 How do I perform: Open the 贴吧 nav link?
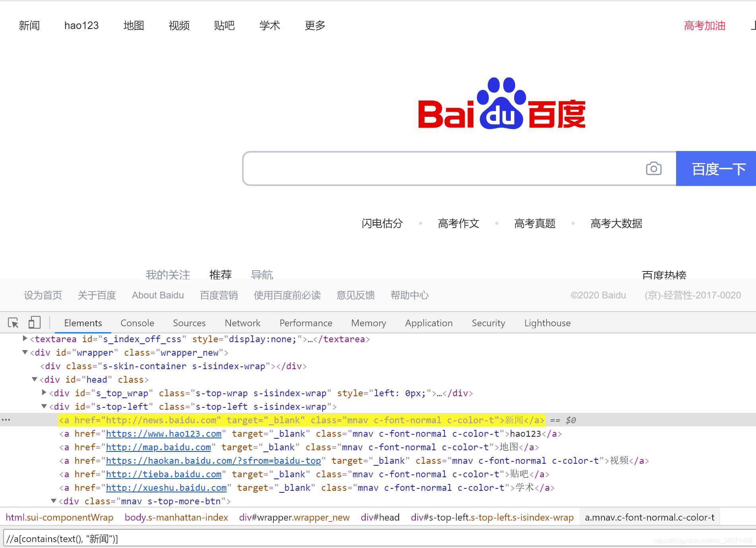(x=224, y=25)
